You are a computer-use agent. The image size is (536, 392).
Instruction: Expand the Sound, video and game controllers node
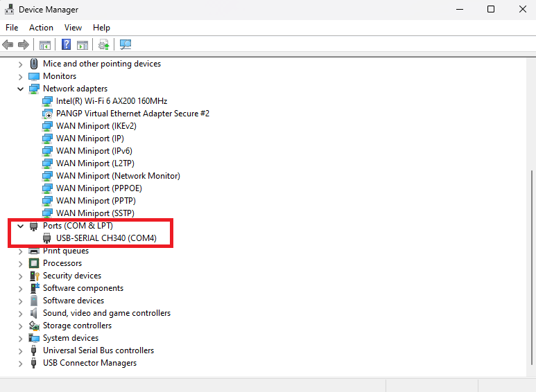[21, 313]
